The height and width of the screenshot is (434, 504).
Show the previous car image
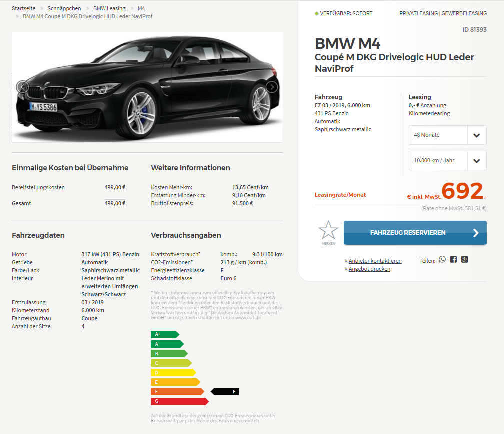pyautogui.click(x=22, y=87)
